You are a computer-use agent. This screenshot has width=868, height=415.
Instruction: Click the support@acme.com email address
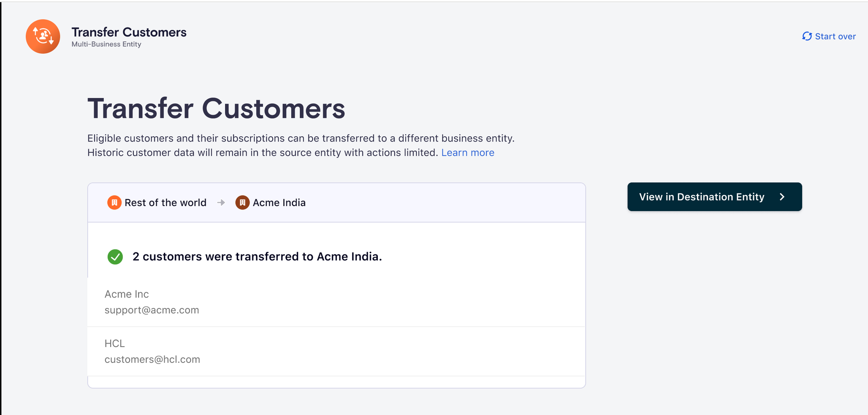coord(152,310)
